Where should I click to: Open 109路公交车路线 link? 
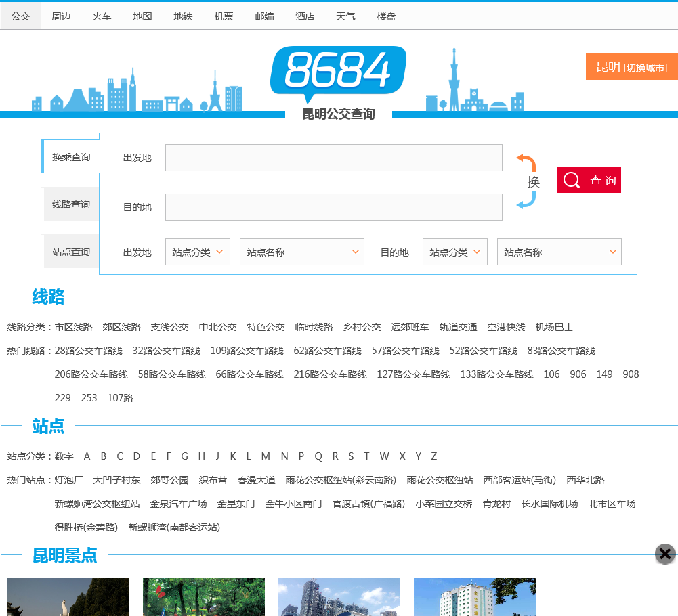pos(247,351)
